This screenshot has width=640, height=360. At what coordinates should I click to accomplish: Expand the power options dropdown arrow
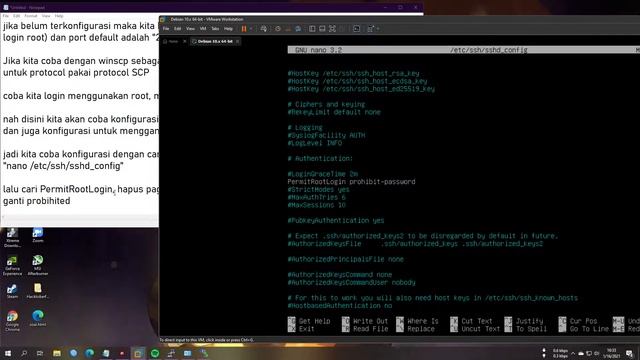click(251, 29)
